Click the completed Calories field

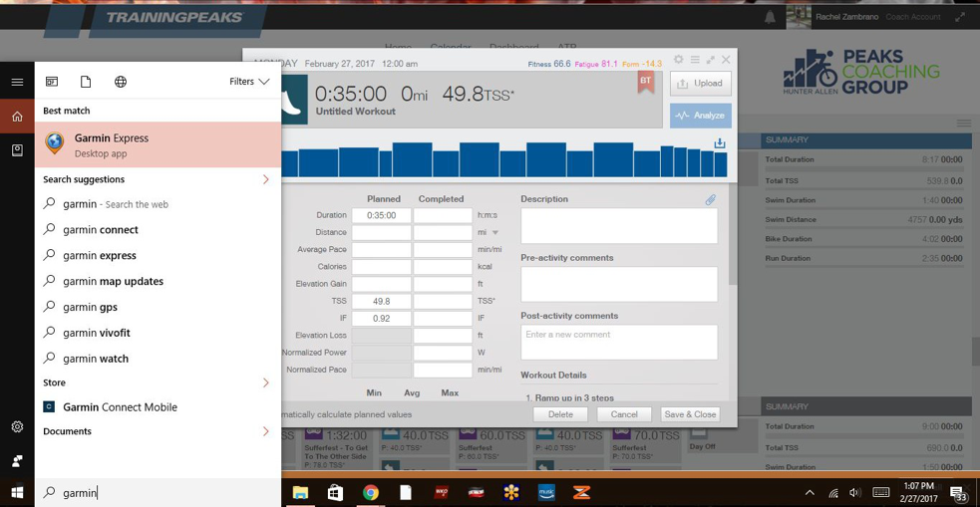point(443,267)
